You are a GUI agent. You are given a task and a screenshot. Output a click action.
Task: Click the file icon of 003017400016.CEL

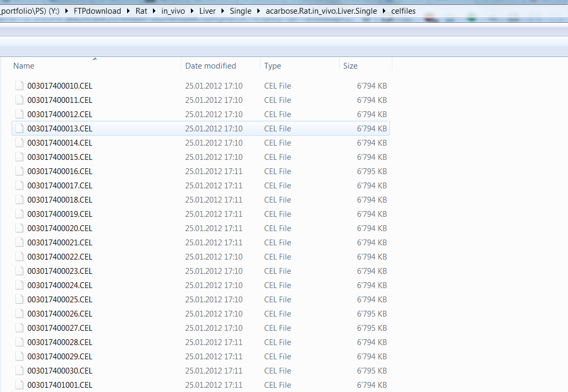point(19,171)
